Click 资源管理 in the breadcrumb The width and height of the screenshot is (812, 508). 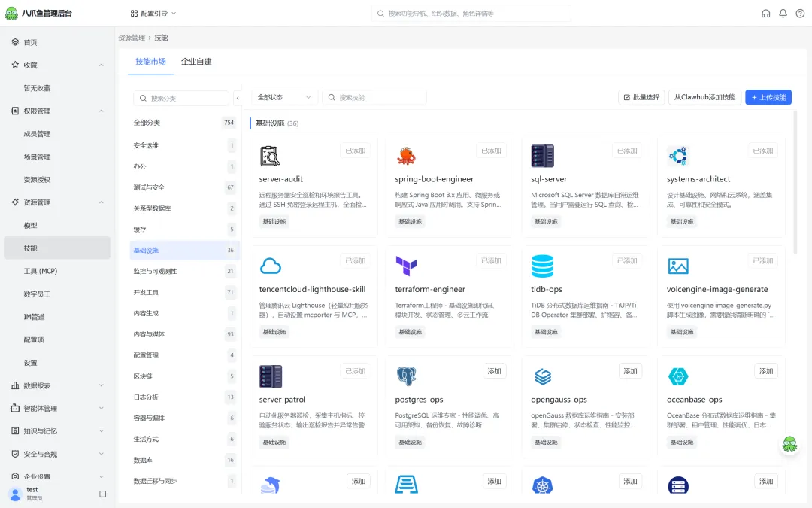132,38
